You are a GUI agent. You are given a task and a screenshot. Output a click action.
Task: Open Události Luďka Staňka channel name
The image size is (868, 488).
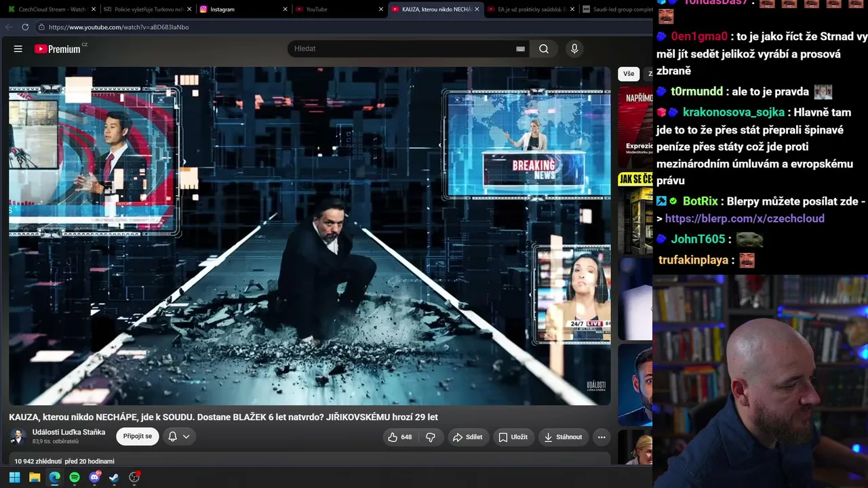pyautogui.click(x=68, y=432)
